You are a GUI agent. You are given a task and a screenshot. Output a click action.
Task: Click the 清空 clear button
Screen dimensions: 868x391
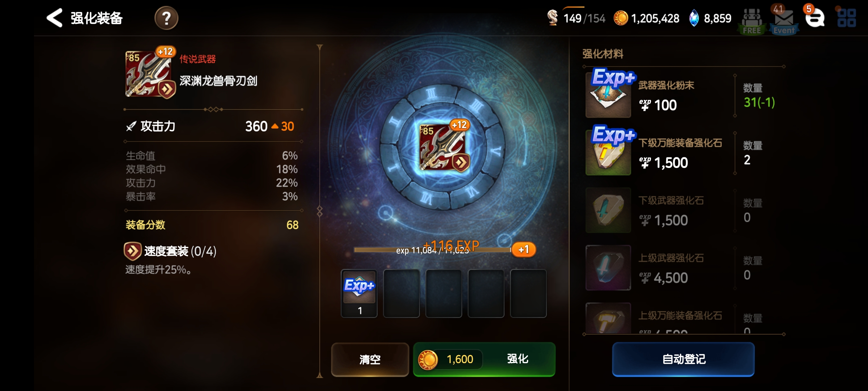pos(370,359)
